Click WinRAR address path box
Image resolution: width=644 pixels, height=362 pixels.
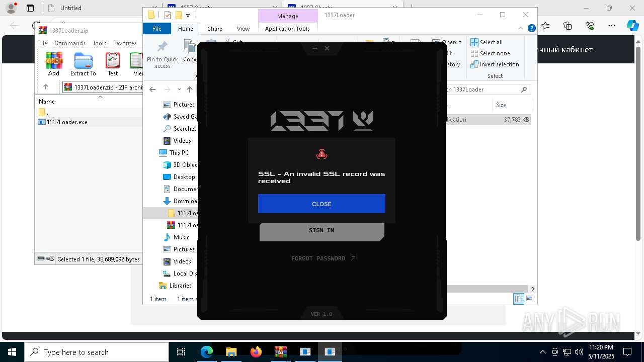tap(103, 87)
